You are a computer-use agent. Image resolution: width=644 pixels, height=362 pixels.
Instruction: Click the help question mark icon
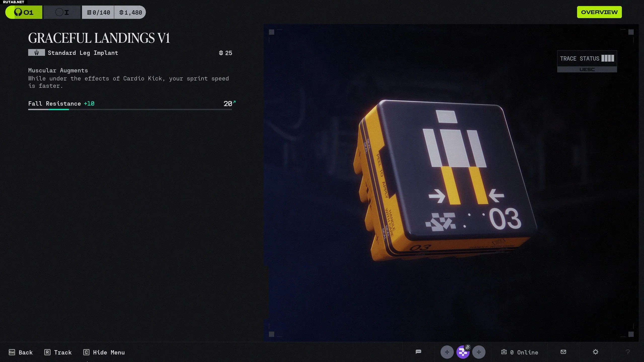628,352
